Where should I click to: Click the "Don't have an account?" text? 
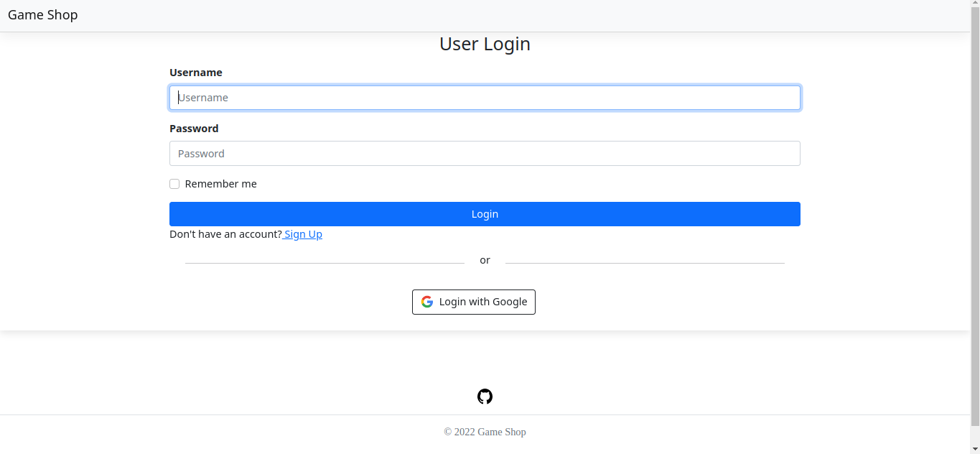225,234
